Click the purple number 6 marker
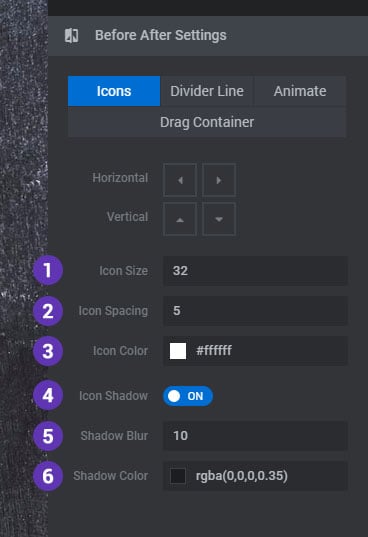Viewport: 368px width, 537px height. point(48,476)
